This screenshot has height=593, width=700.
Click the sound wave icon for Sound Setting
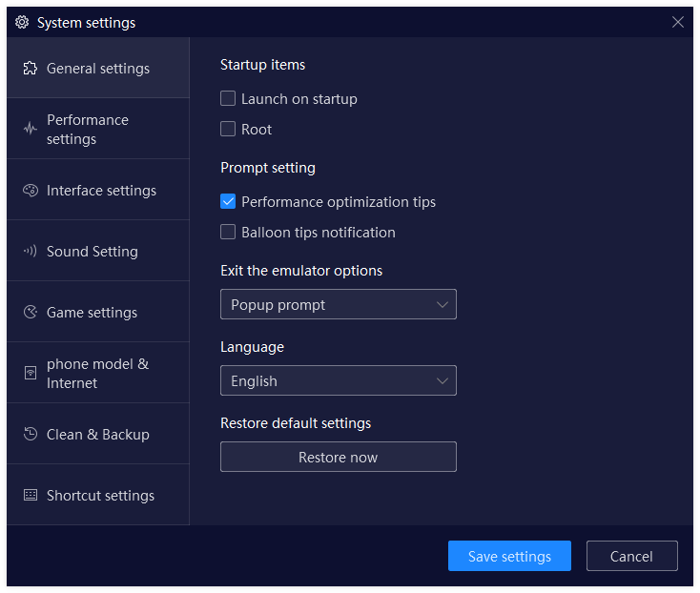point(31,252)
